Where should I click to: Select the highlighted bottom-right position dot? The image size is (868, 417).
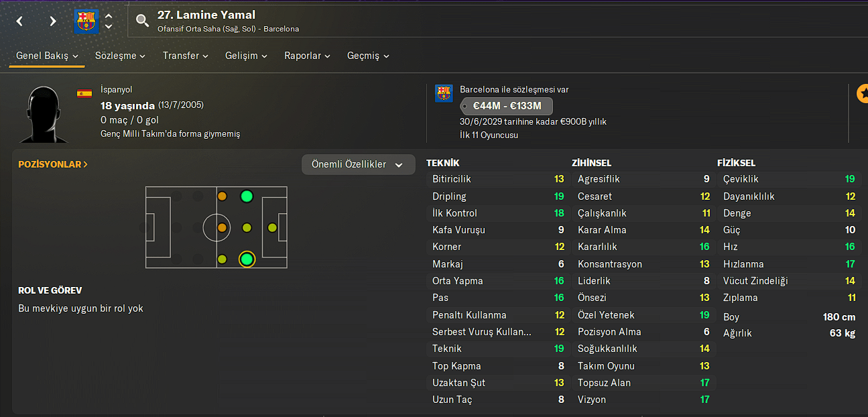click(x=247, y=259)
